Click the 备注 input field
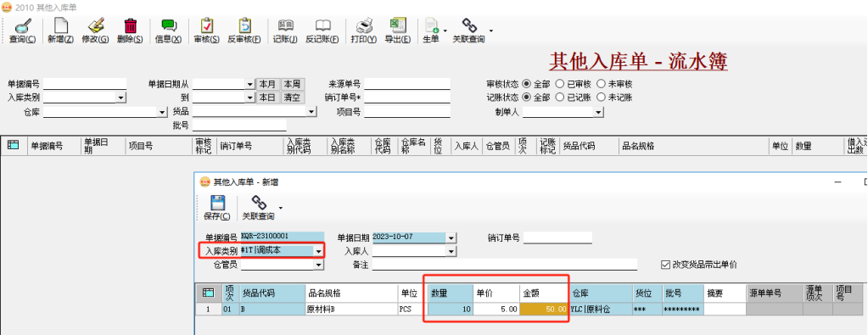The width and height of the screenshot is (868, 335). pos(505,265)
